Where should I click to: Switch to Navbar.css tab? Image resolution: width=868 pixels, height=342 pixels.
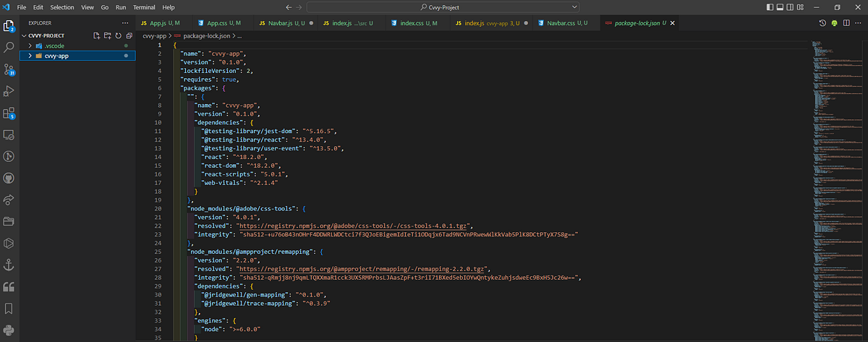(566, 23)
